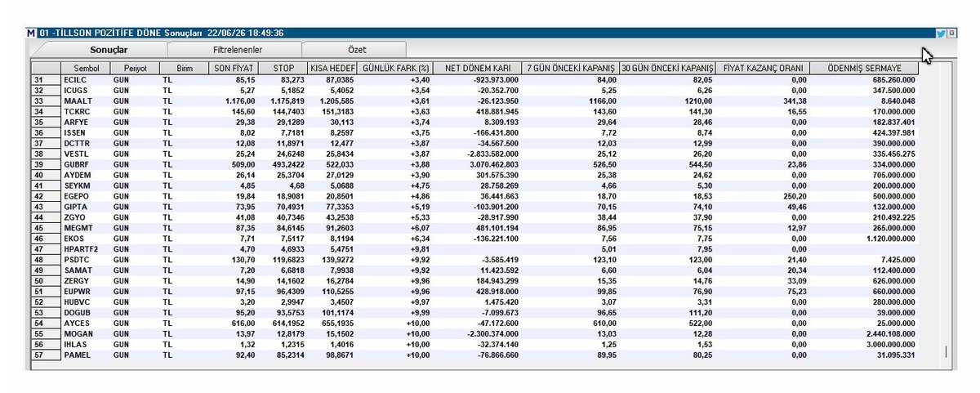
Task: Click the M application icon in title bar
Action: point(32,33)
